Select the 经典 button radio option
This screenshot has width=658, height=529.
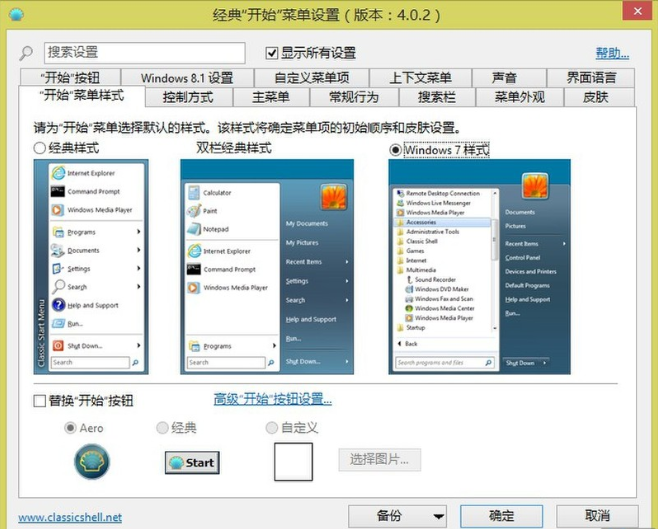(162, 428)
